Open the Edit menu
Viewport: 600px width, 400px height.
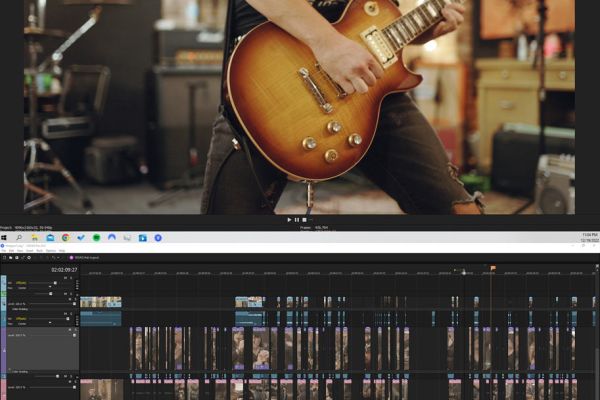click(x=13, y=250)
